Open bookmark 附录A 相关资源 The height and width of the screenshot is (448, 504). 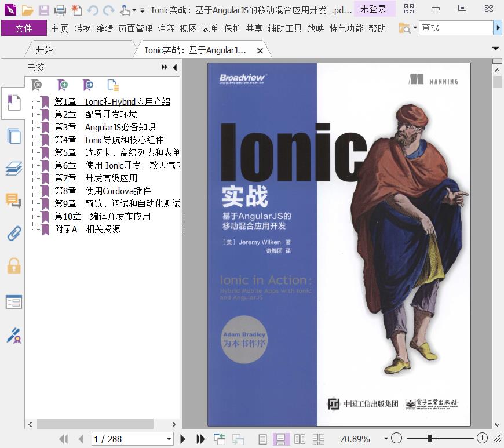87,230
